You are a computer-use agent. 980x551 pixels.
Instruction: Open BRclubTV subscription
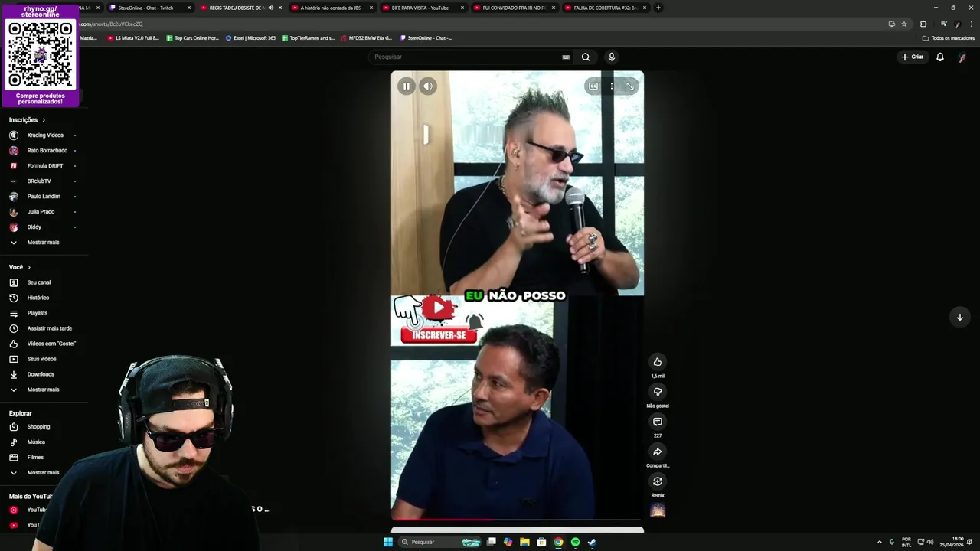tap(42, 181)
